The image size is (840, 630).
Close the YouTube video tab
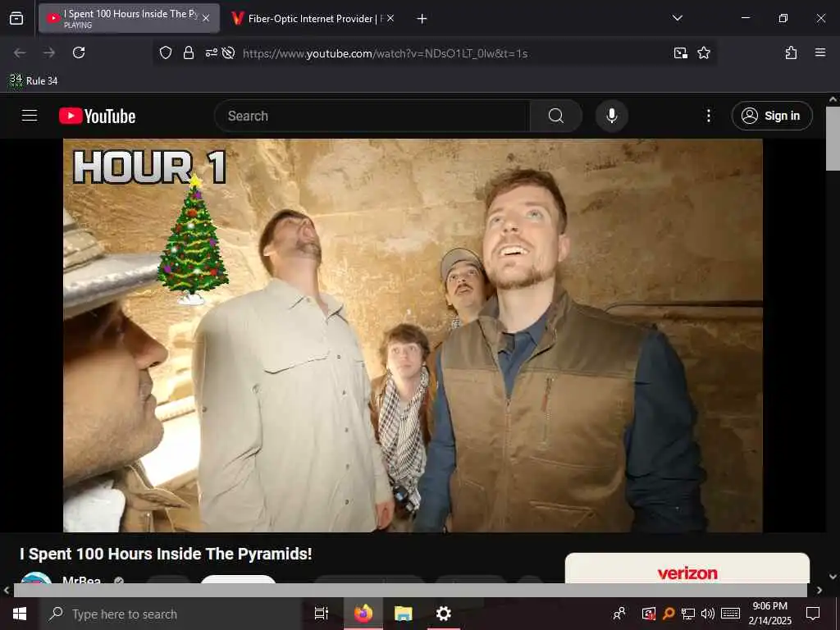click(206, 19)
